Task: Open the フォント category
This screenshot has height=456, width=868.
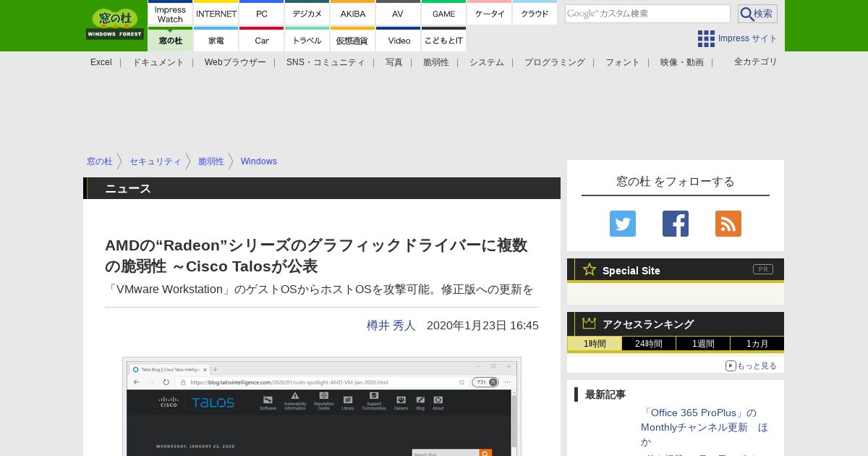Action: coord(623,62)
